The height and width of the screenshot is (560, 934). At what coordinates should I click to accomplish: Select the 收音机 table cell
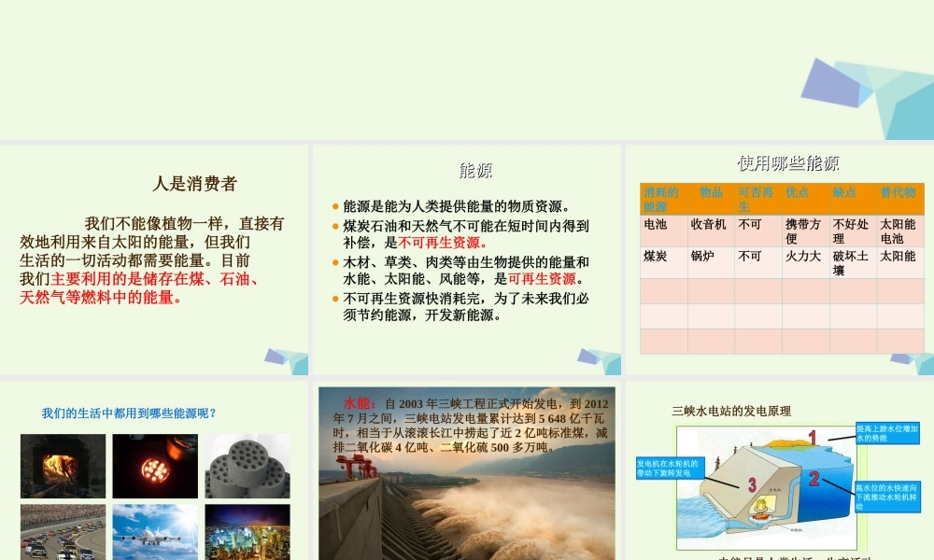point(711,231)
